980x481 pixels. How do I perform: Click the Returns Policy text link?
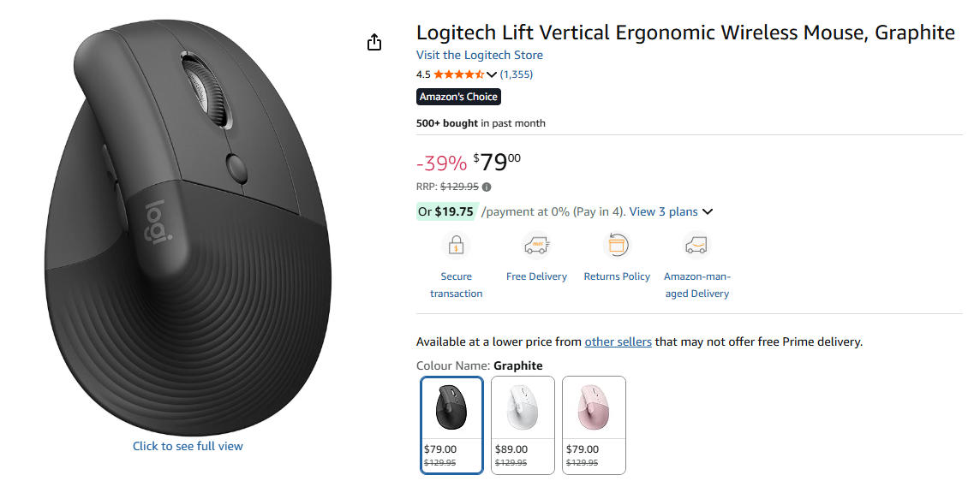click(x=617, y=276)
